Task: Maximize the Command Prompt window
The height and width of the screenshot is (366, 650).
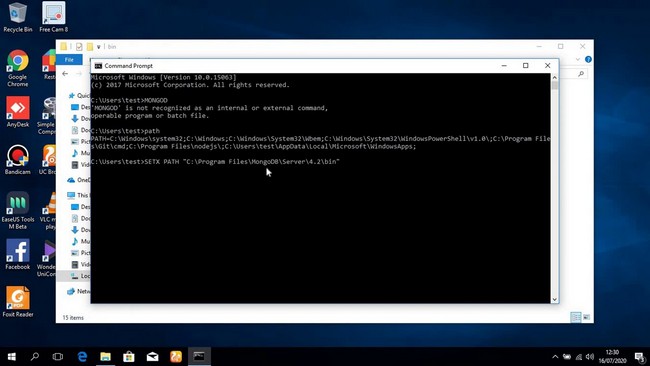Action: coord(526,65)
